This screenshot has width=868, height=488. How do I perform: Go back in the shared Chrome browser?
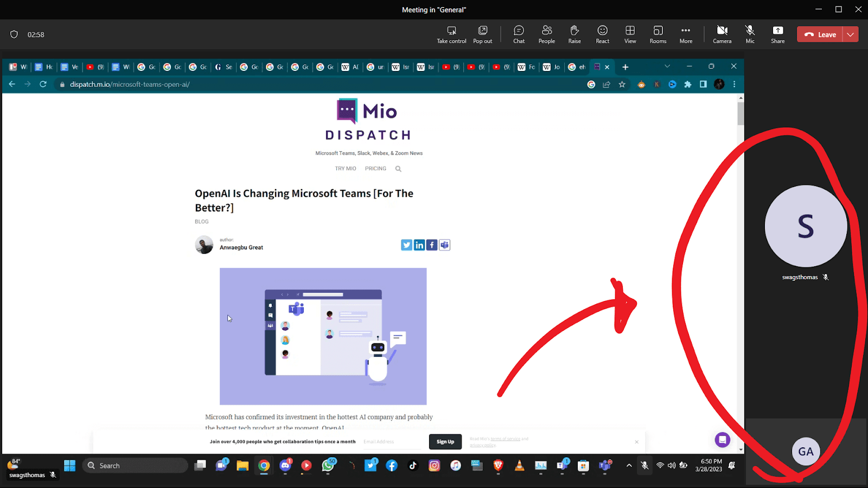12,84
